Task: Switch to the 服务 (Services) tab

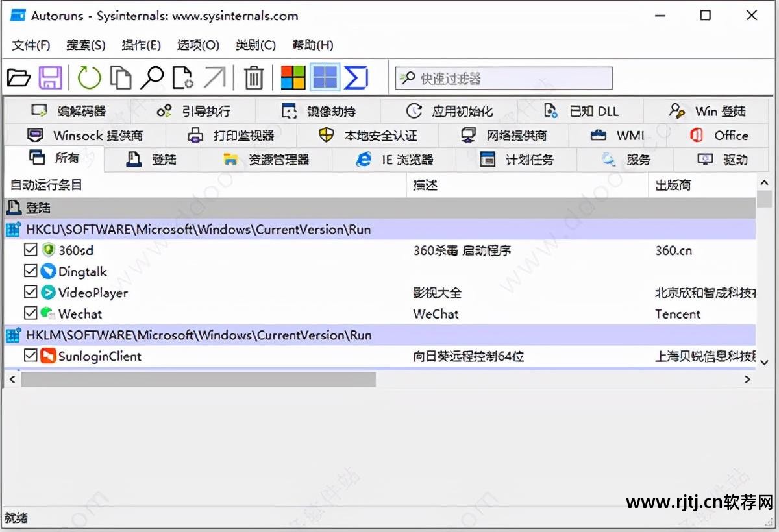Action: click(x=624, y=159)
